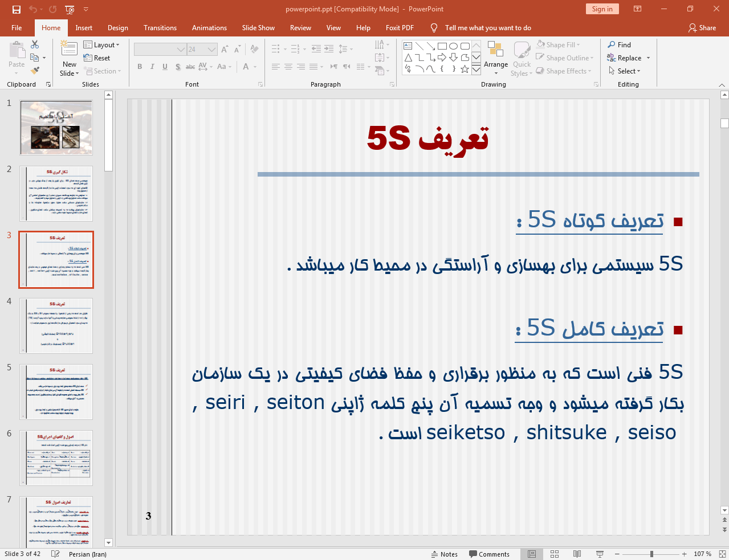Open Reading View from status bar
Viewport: 729px width, 560px height.
tap(577, 554)
